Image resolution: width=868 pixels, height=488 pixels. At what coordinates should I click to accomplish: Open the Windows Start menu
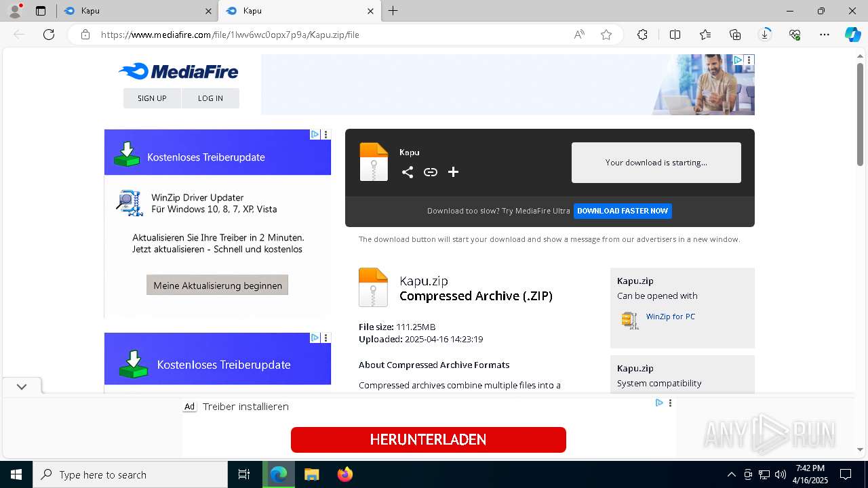pos(16,474)
